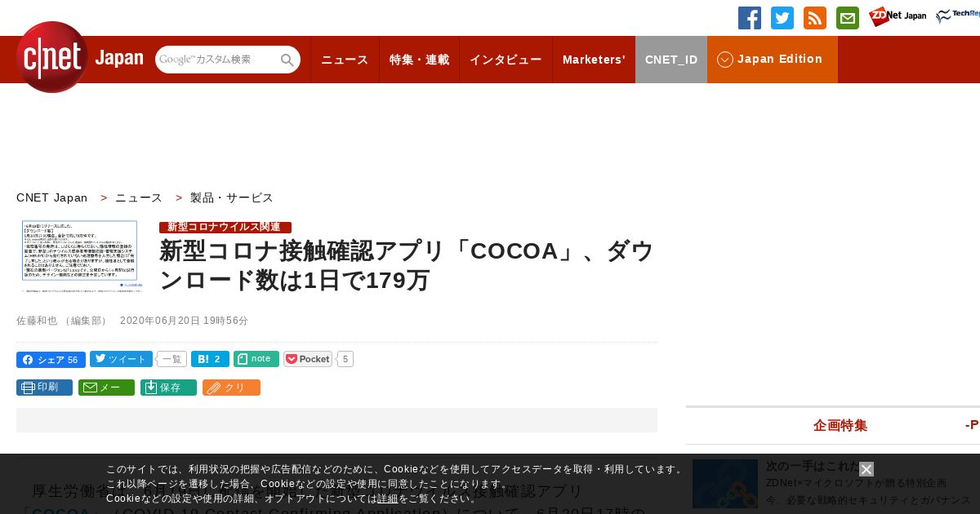
Task: Open the mail newsletter icon in top bar
Action: coord(848,18)
